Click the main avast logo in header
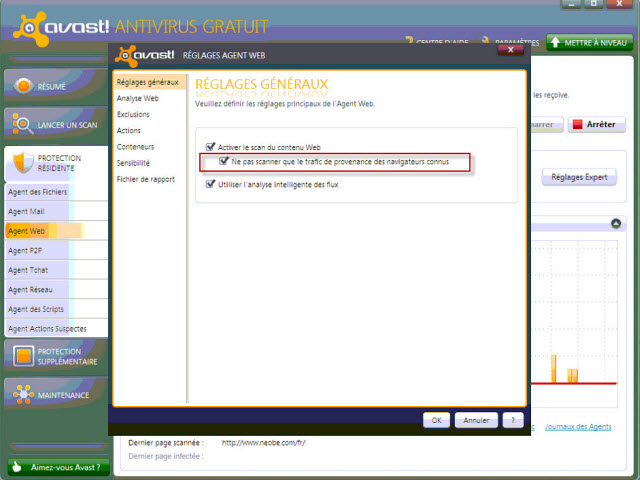Screen dimensions: 640x480 [61, 28]
